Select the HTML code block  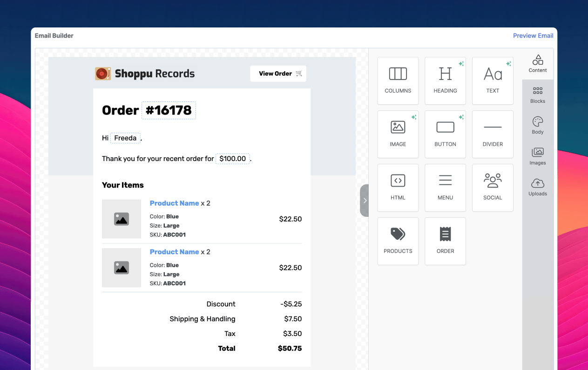tap(398, 188)
